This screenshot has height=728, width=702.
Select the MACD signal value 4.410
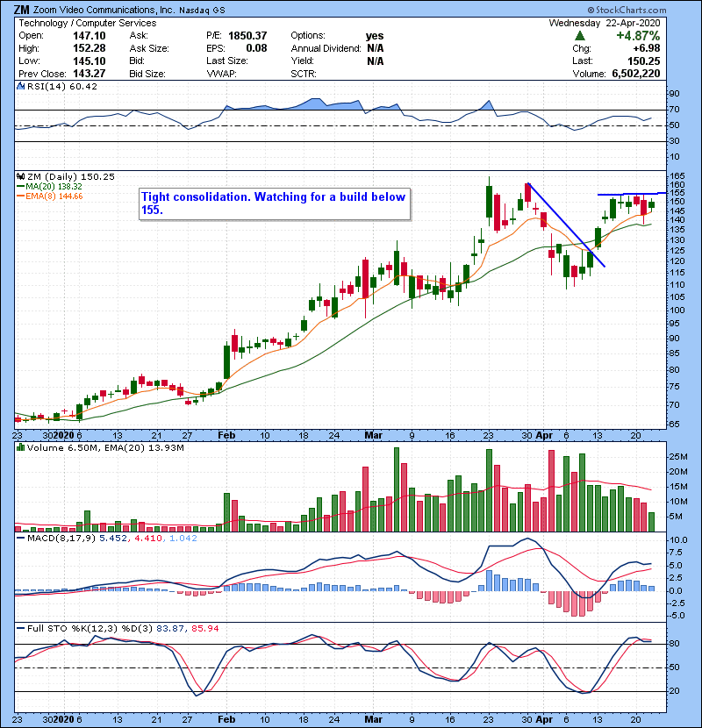148,539
